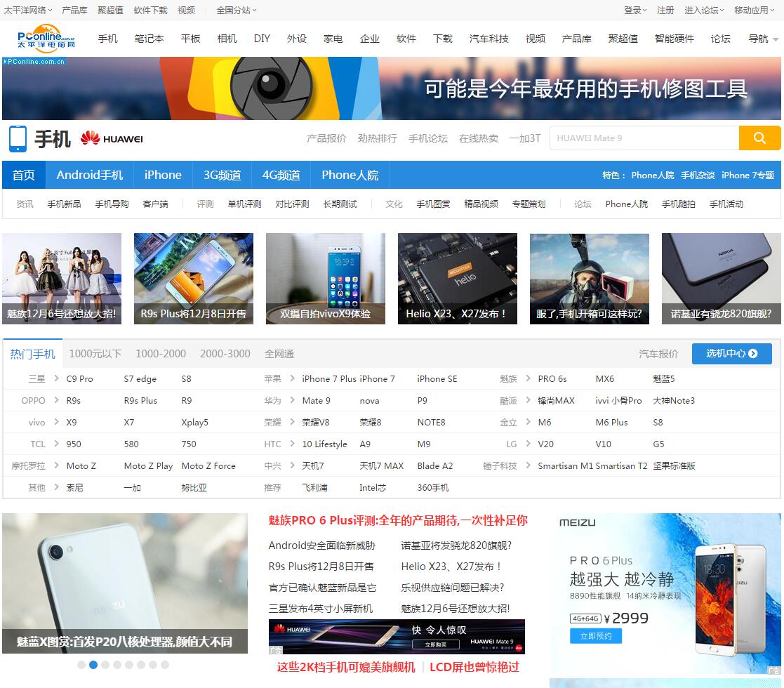Image resolution: width=784 pixels, height=688 pixels.
Task: Open the 乐视供应链问题已解决 article
Action: pos(453,588)
